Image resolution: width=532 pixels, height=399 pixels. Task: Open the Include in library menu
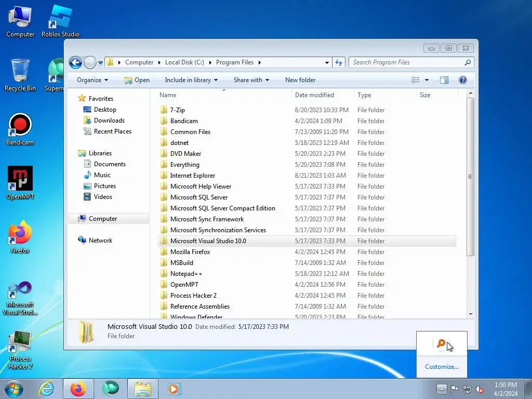191,80
